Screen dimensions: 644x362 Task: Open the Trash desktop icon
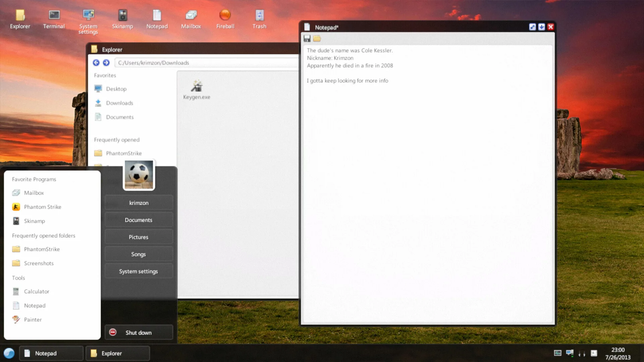point(259,19)
